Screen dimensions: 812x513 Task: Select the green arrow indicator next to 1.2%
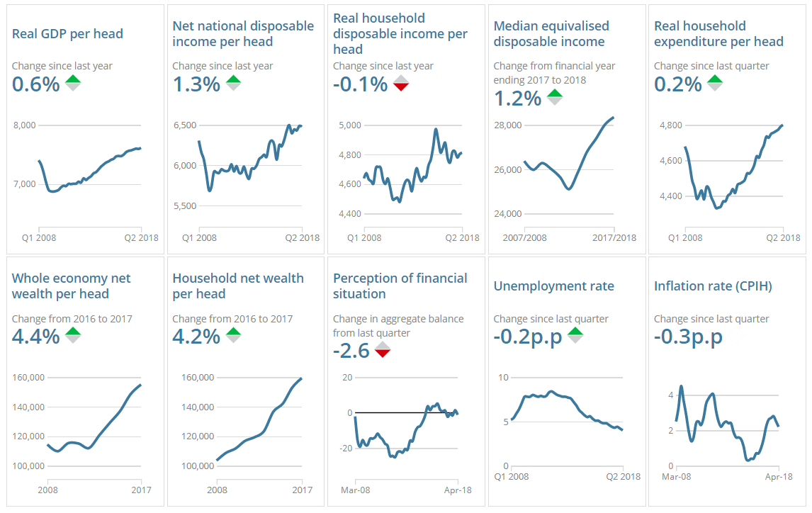[554, 94]
